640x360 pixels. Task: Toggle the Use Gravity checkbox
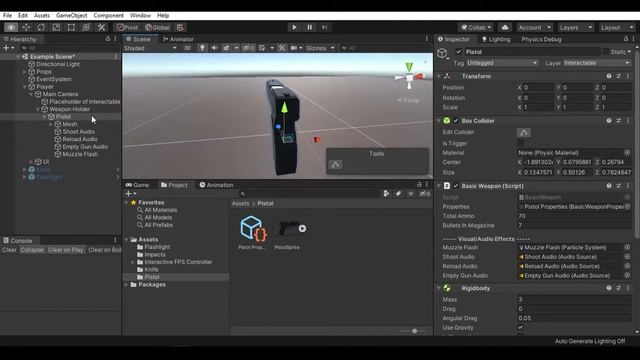coord(520,327)
